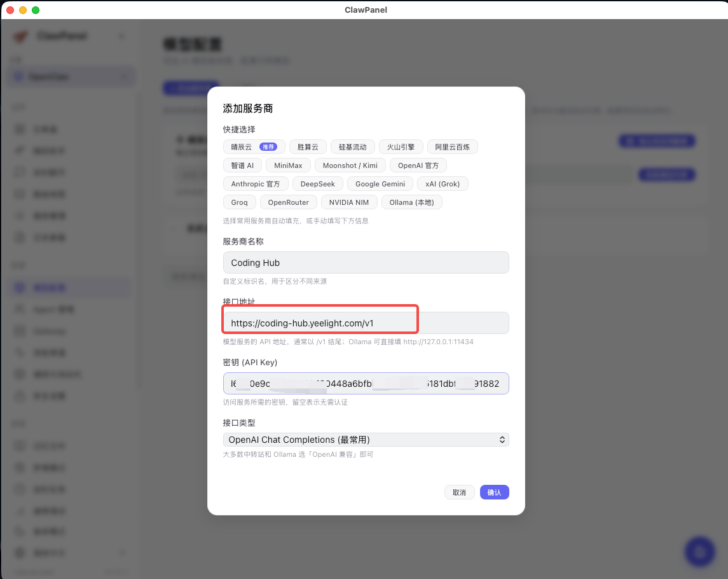Viewport: 728px width, 579px height.
Task: Click the 服务商名称 field label
Action: pos(244,242)
